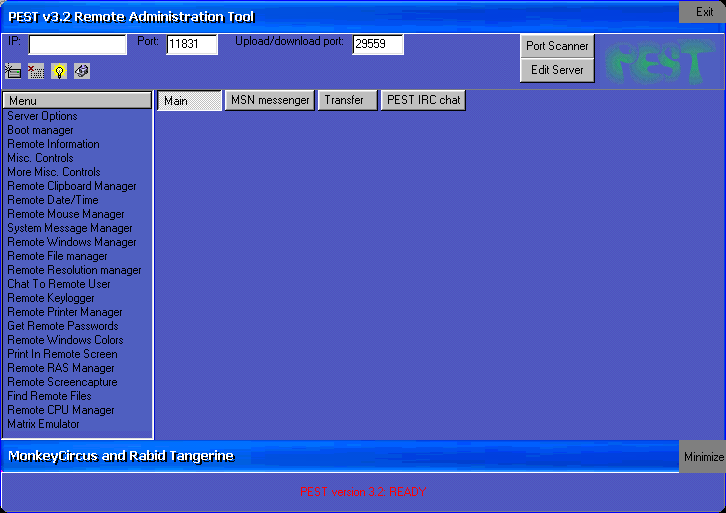Viewport: 726px width, 513px height.
Task: Click the fourth toolbar icon beside the bulb
Action: coord(82,71)
